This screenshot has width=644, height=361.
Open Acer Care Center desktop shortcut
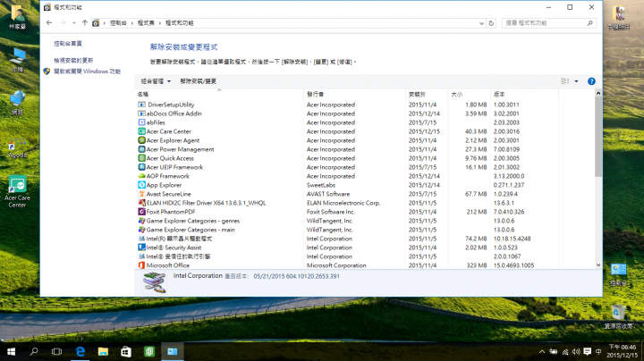click(x=17, y=191)
